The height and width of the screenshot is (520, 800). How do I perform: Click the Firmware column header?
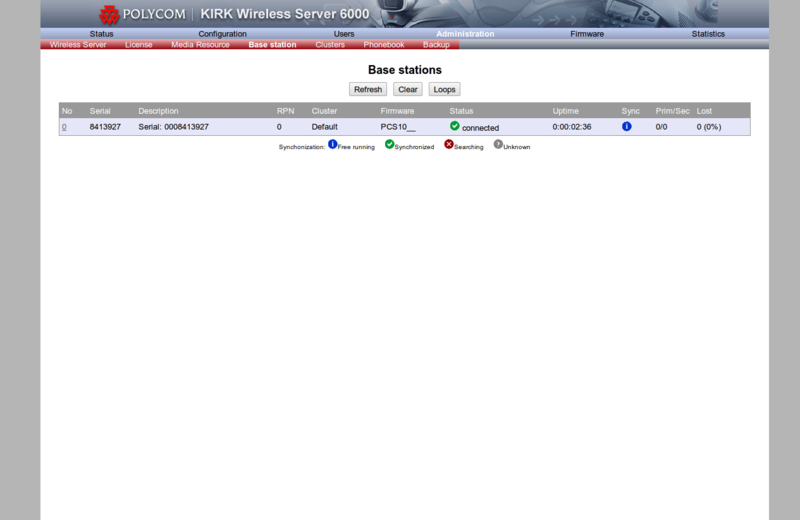[397, 111]
